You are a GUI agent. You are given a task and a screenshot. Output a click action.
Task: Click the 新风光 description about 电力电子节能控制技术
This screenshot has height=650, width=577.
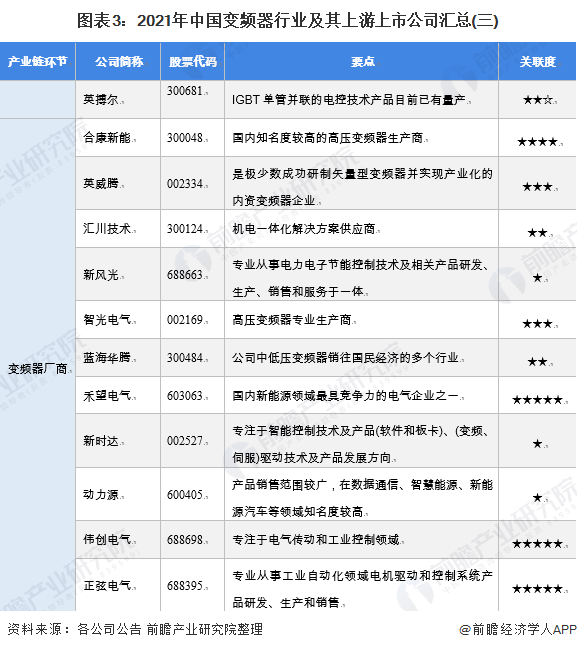coord(360,278)
